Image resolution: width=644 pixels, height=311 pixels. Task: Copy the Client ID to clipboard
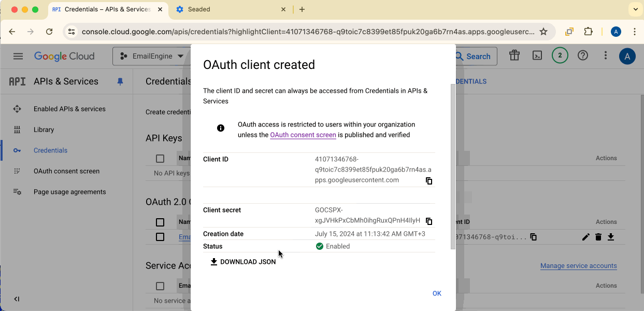(x=429, y=181)
